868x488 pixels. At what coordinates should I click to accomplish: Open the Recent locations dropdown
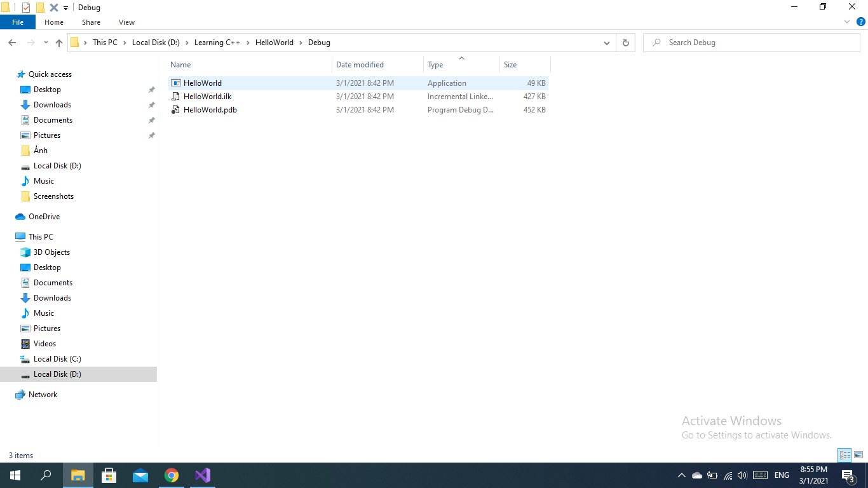[46, 43]
